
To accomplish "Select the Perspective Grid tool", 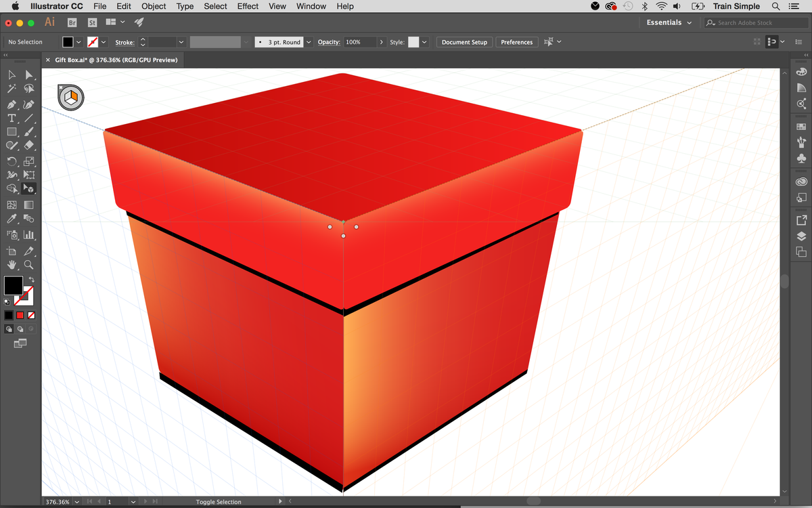I will click(x=28, y=190).
